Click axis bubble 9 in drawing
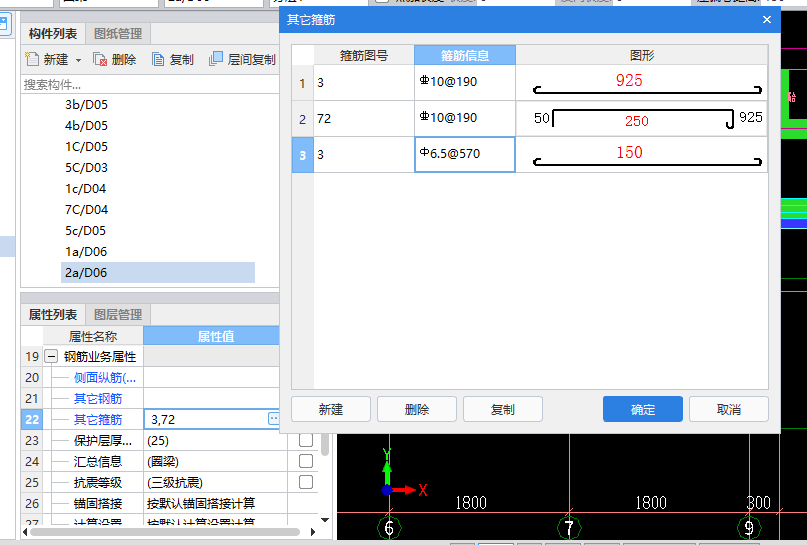 (x=749, y=528)
